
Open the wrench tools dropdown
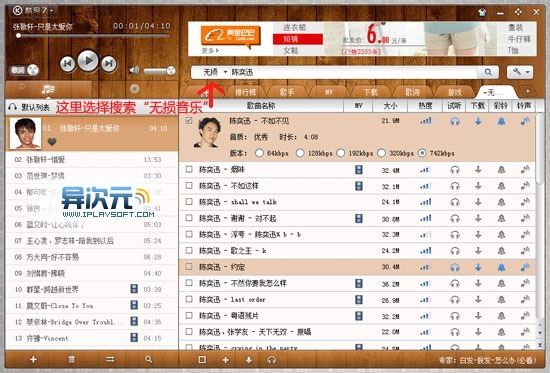(x=520, y=72)
